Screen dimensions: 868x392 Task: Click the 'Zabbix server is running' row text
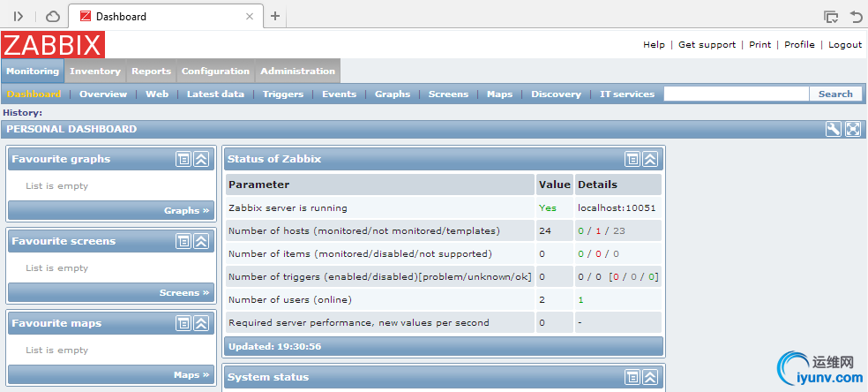288,208
